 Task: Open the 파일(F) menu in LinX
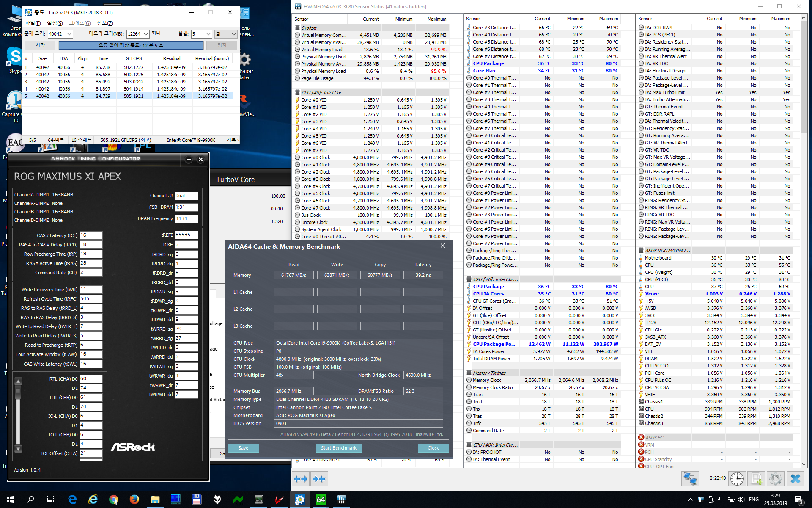pos(33,23)
